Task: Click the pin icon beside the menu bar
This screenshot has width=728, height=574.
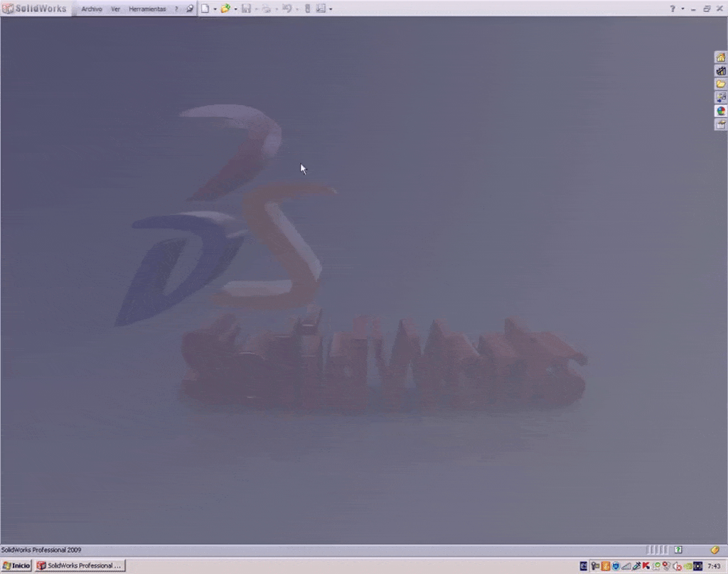Action: (x=189, y=9)
